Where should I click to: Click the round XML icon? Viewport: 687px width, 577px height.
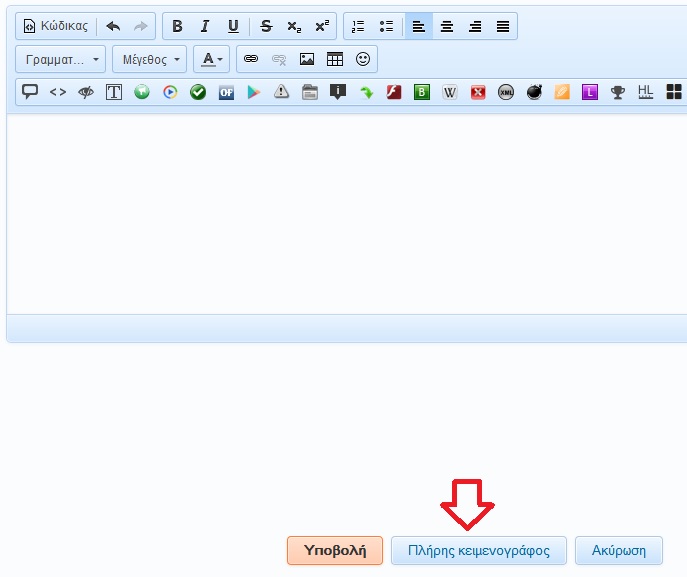506,92
